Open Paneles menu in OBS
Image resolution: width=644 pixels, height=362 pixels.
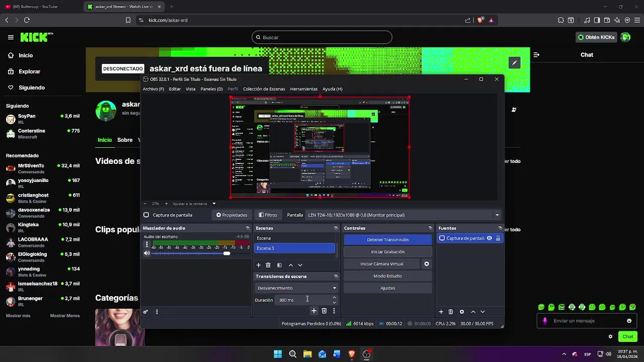pyautogui.click(x=211, y=89)
